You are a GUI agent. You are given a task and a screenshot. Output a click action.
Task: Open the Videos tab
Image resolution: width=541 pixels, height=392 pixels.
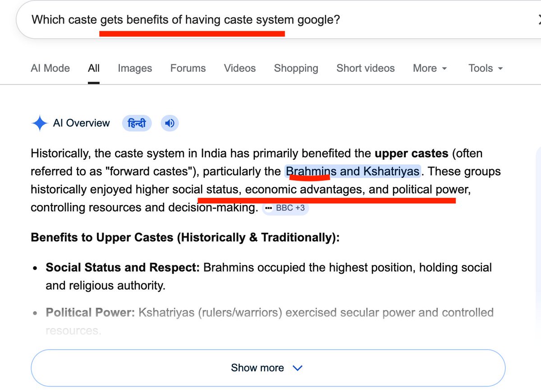tap(239, 68)
